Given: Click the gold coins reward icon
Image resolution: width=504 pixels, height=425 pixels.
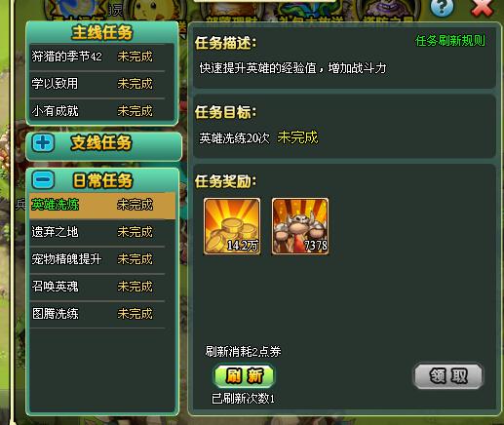Looking at the screenshot, I should point(232,226).
